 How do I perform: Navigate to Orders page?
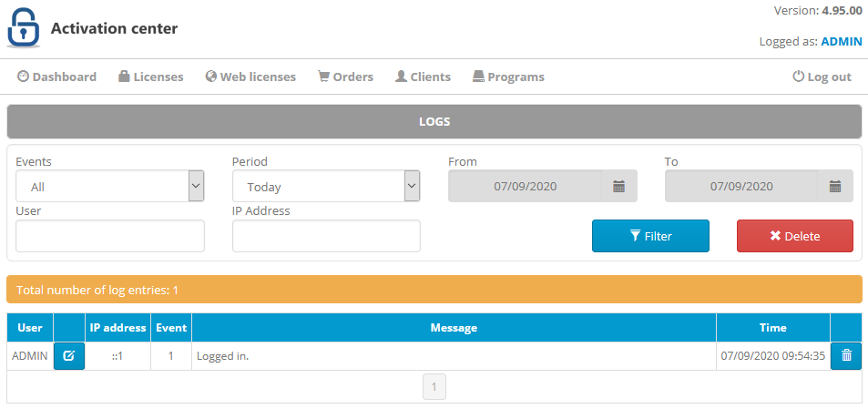[345, 77]
